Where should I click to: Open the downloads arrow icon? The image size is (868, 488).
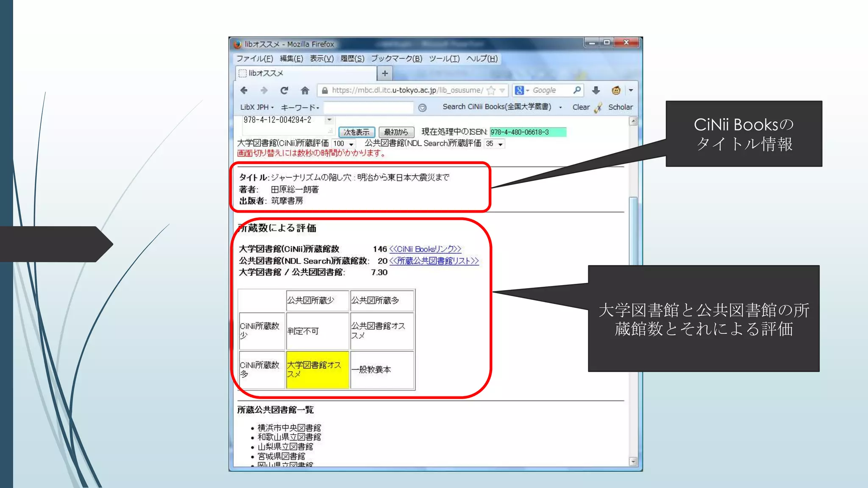(x=596, y=90)
